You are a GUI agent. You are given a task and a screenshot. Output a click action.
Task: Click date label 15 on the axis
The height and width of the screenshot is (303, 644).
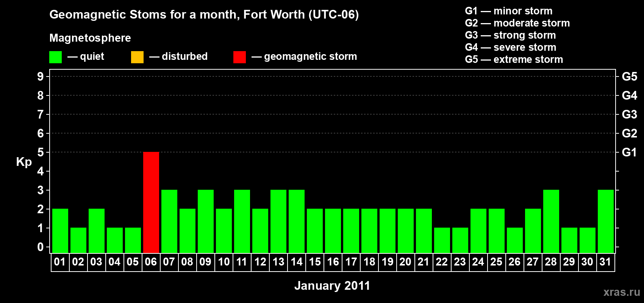[x=315, y=262]
